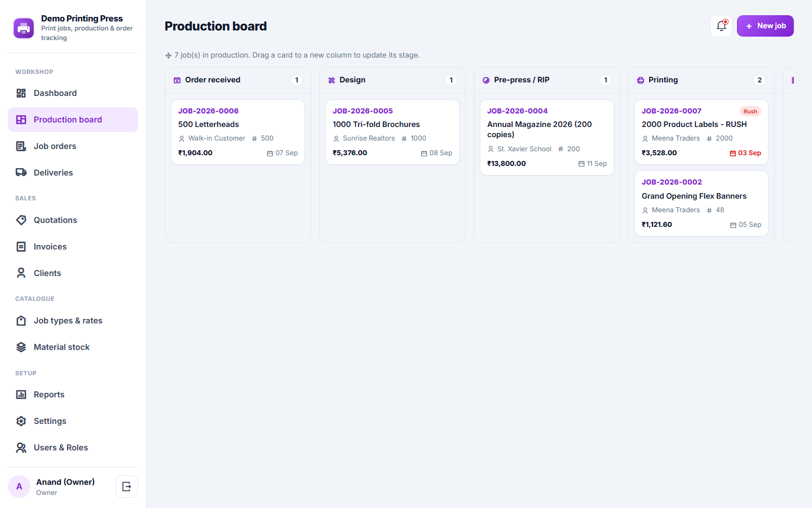
Task: Click the Printing column count badge
Action: [x=760, y=80]
